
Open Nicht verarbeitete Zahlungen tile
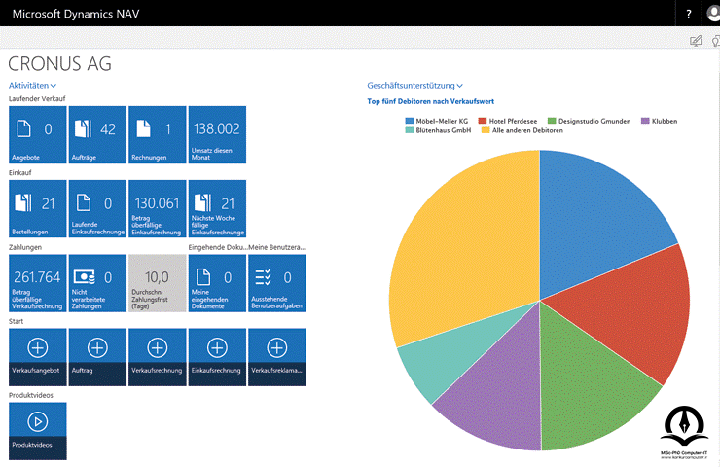(97, 283)
